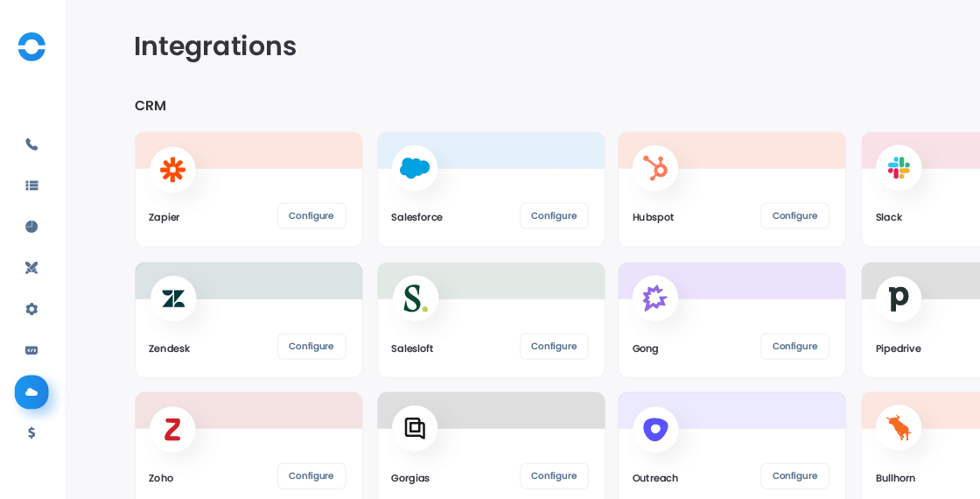Image resolution: width=980 pixels, height=499 pixels.
Task: Open the settings gear sidebar icon
Action: point(31,309)
